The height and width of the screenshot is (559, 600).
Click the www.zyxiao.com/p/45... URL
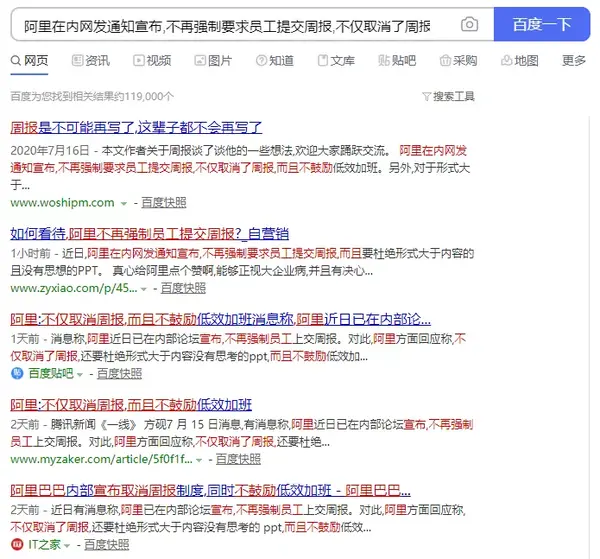click(73, 288)
